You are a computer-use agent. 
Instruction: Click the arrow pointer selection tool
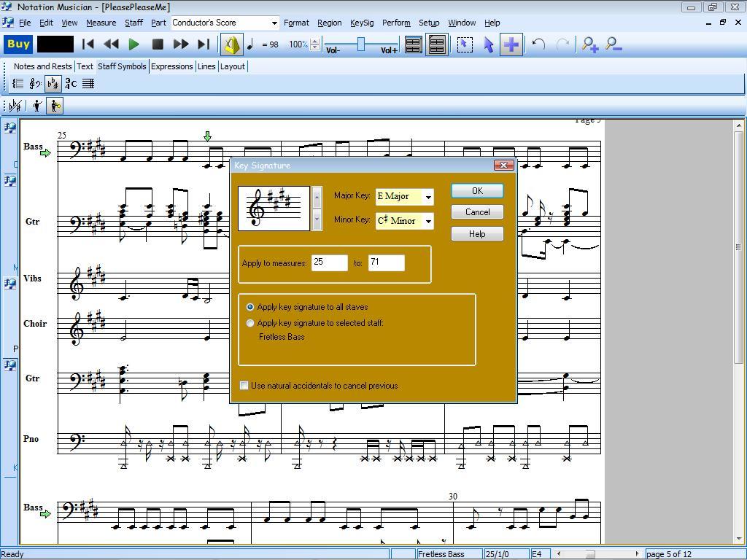[x=488, y=44]
